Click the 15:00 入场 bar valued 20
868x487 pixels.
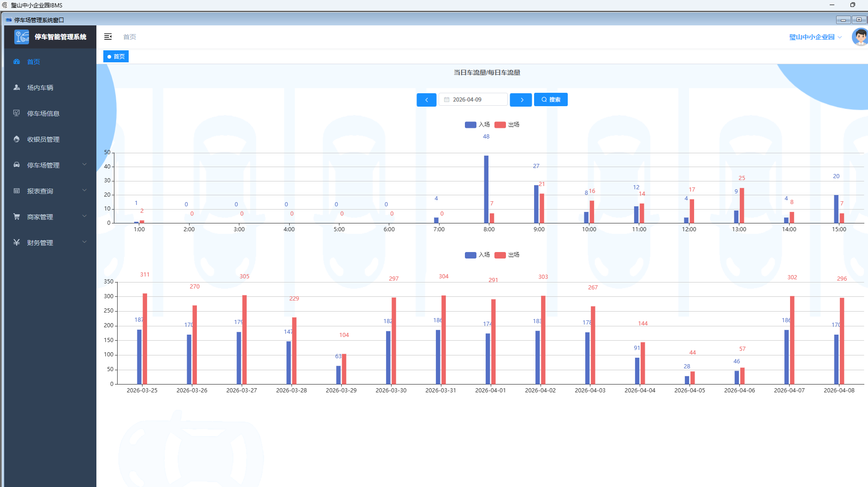(836, 209)
